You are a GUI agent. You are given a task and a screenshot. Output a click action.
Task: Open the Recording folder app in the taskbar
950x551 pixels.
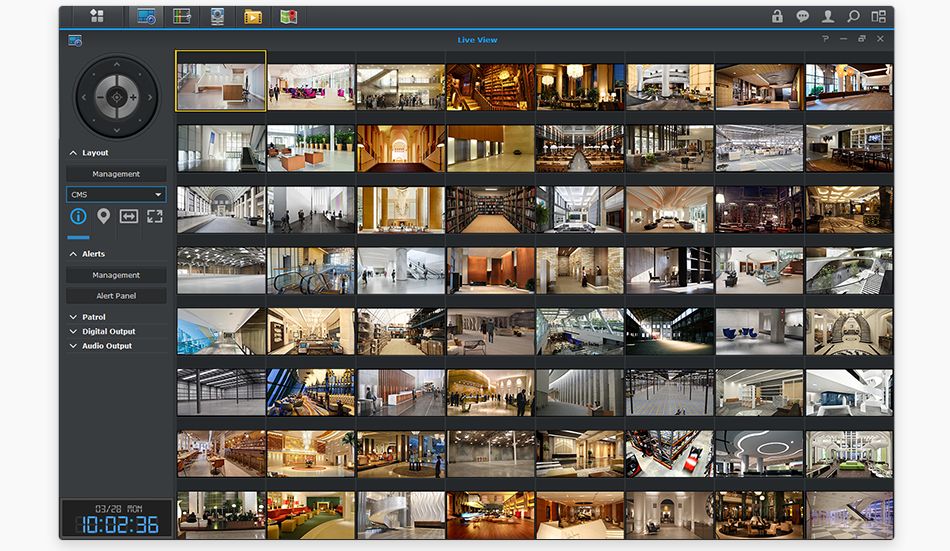point(253,17)
